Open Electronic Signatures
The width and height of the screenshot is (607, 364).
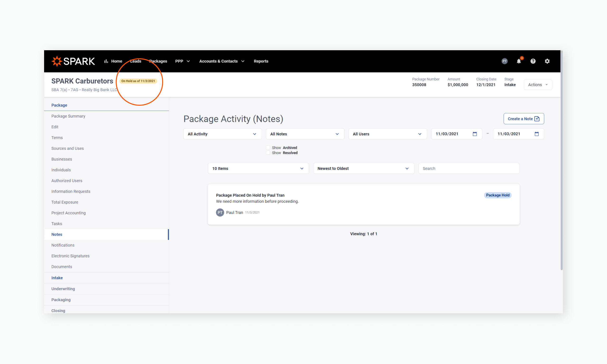coord(106,256)
